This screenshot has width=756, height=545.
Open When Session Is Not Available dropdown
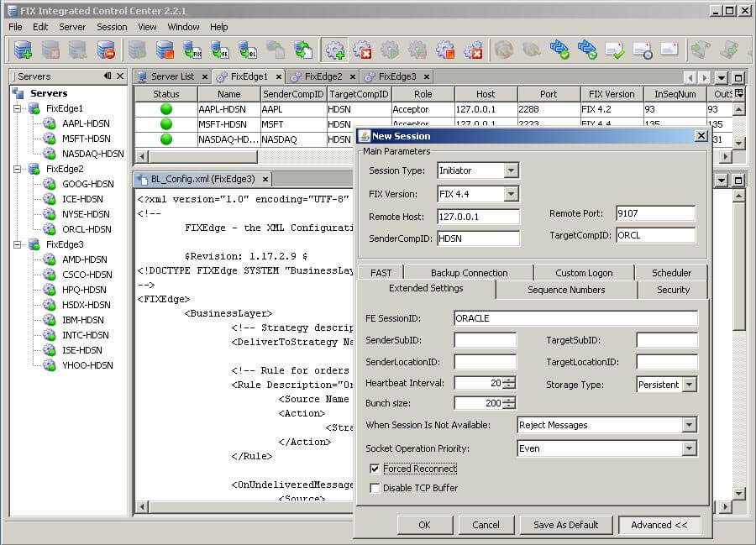click(x=690, y=425)
